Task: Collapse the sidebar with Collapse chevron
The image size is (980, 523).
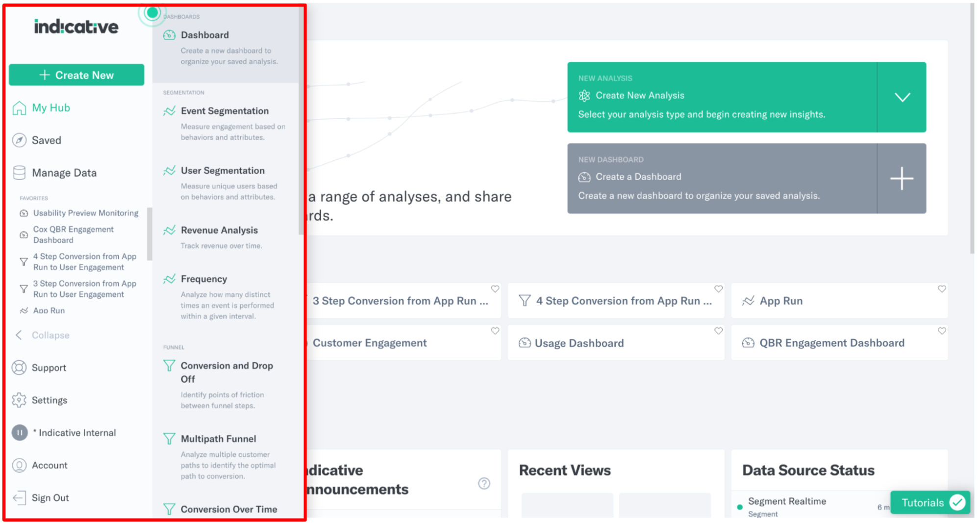Action: (19, 335)
